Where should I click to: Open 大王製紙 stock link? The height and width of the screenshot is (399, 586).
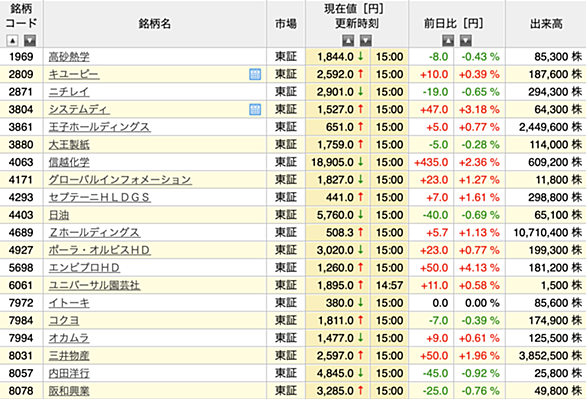[x=69, y=145]
